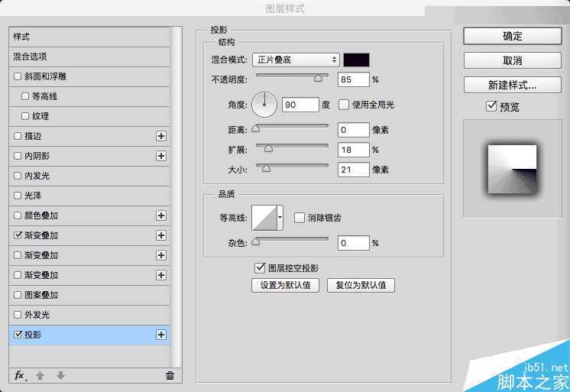Screen dimensions: 570x392
Task: Tick the 纹理 checkbox
Action: click(25, 116)
